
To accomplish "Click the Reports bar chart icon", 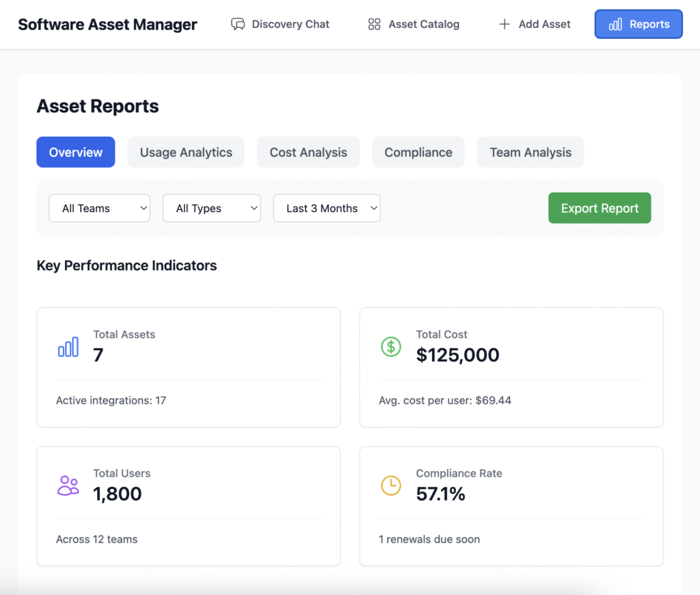I will click(x=616, y=24).
